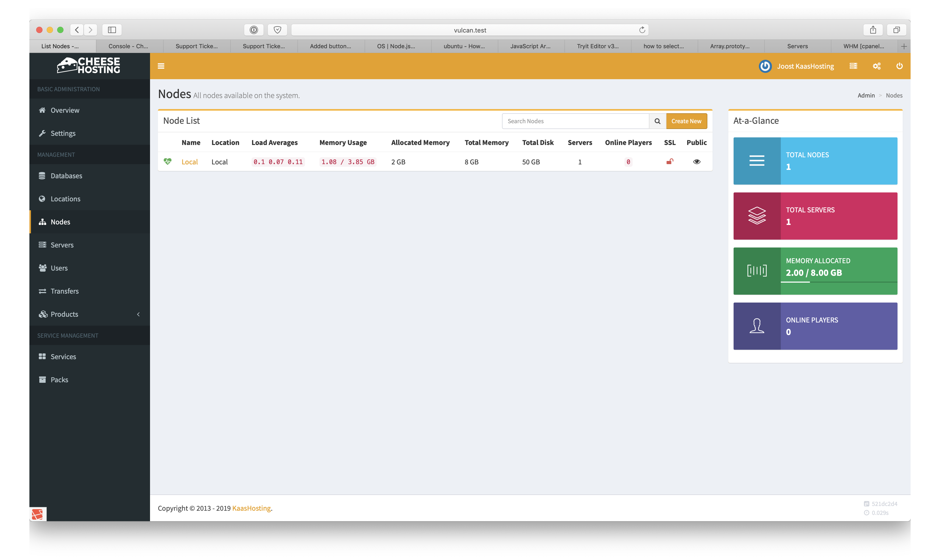Open admin gears icon in top bar

point(877,66)
